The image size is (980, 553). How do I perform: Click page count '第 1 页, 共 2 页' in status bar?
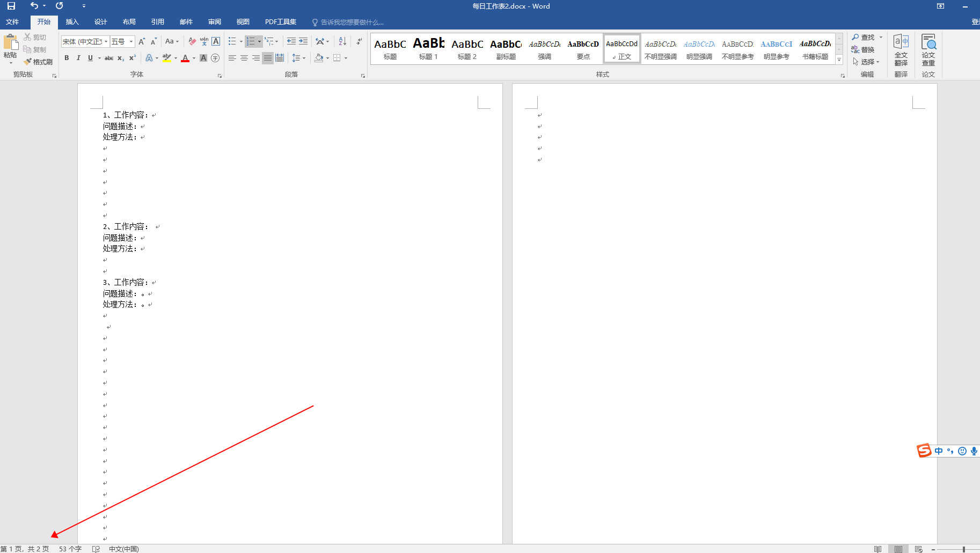25,549
